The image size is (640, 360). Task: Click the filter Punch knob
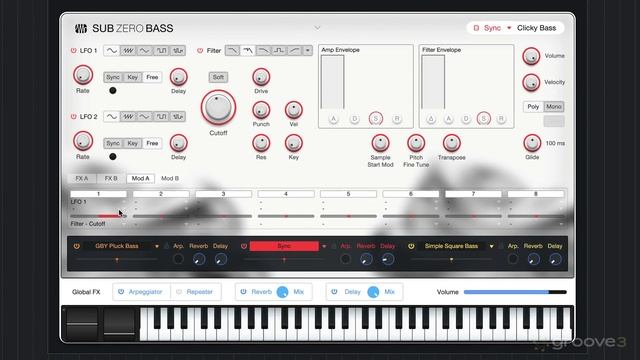(261, 110)
